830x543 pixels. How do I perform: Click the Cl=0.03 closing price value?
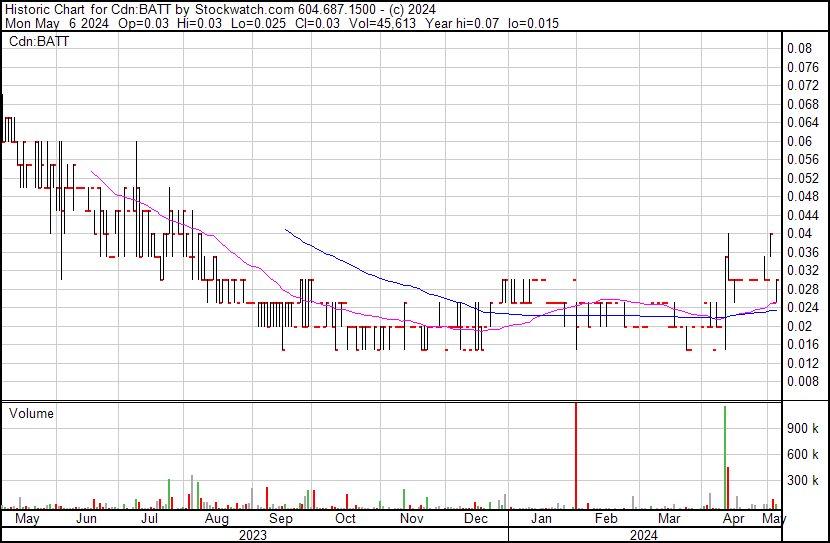(x=318, y=23)
